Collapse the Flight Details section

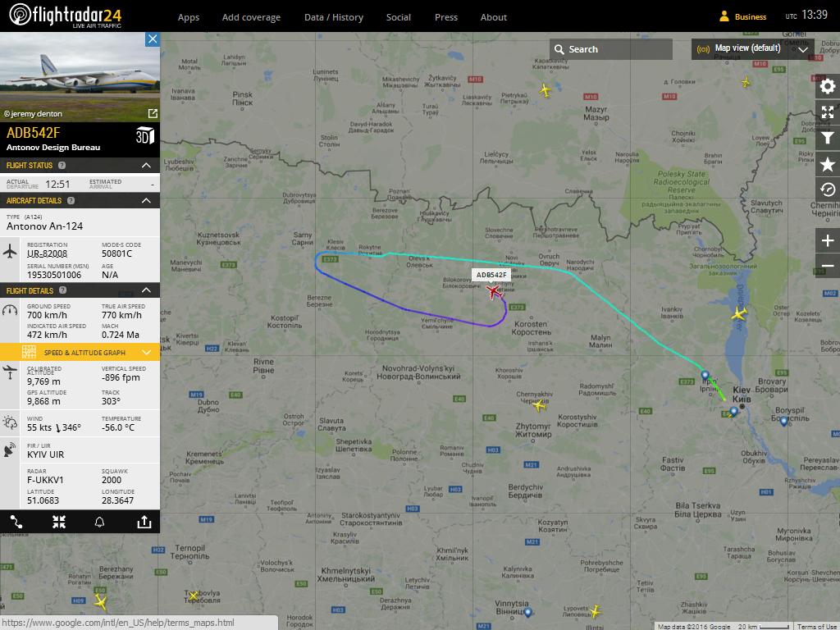[x=146, y=290]
